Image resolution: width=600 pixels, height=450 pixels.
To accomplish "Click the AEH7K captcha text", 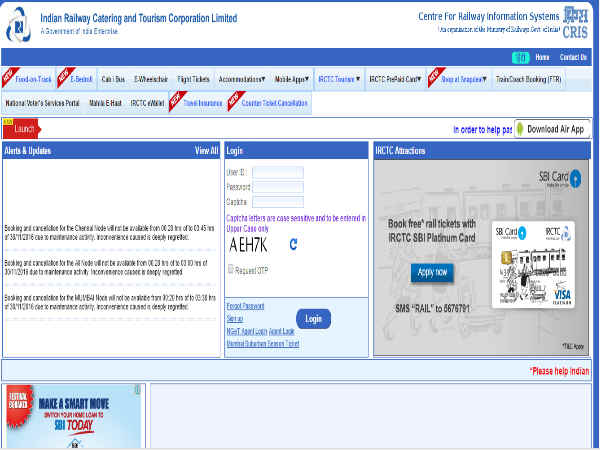I will [248, 245].
